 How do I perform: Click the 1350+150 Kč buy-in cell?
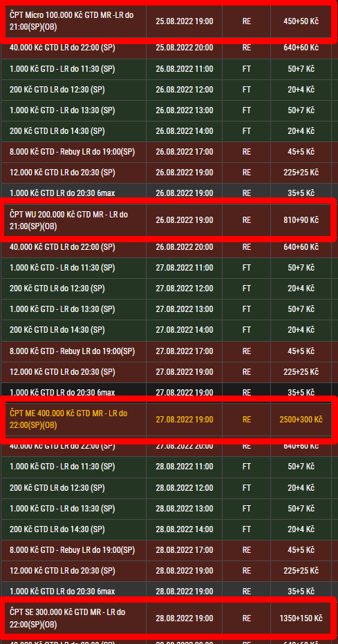[301, 618]
